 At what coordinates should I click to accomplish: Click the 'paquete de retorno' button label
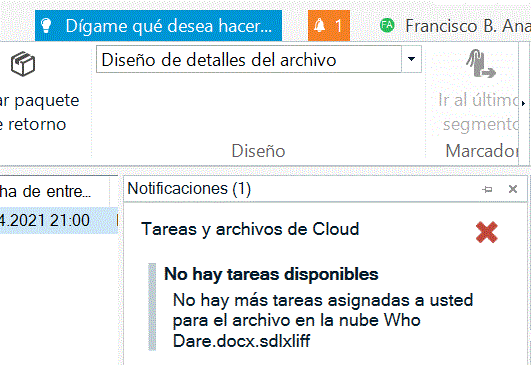click(x=39, y=112)
